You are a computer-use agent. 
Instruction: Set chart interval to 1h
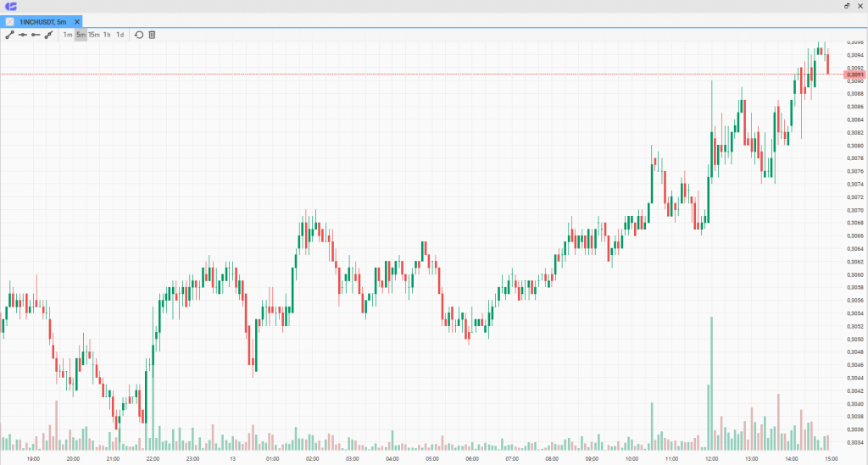pyautogui.click(x=107, y=35)
